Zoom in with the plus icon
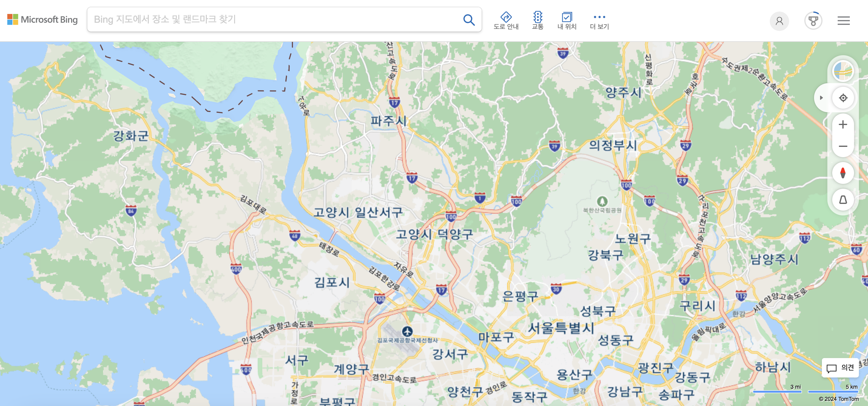The image size is (868, 406). [843, 124]
